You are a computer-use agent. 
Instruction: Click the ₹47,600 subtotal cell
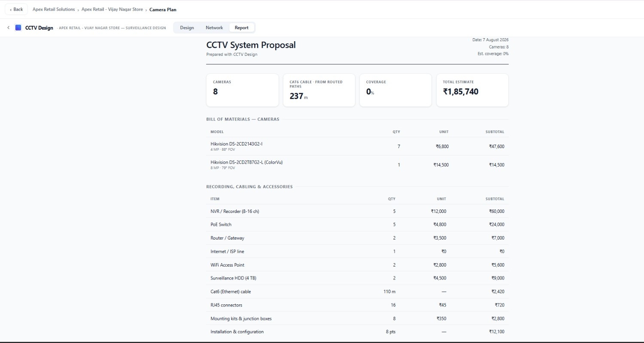pyautogui.click(x=496, y=146)
